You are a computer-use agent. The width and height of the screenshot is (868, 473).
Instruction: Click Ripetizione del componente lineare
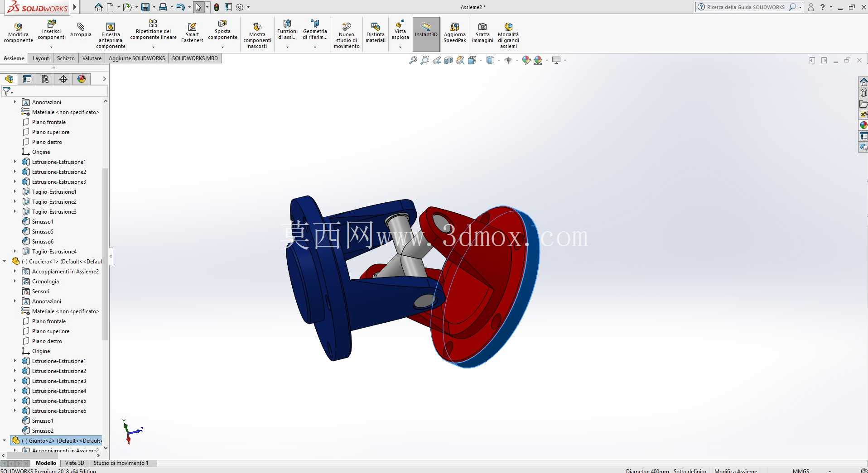point(153,30)
